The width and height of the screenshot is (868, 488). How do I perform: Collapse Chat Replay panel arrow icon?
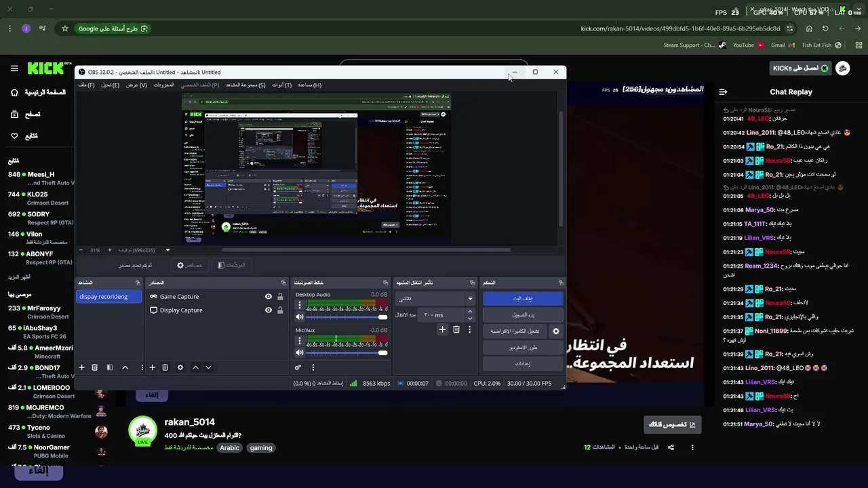click(x=723, y=91)
